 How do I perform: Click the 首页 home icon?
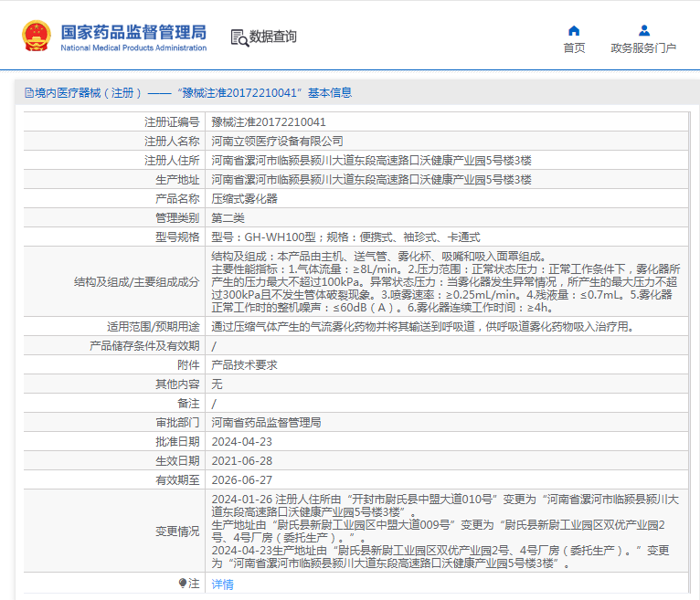coord(574,31)
